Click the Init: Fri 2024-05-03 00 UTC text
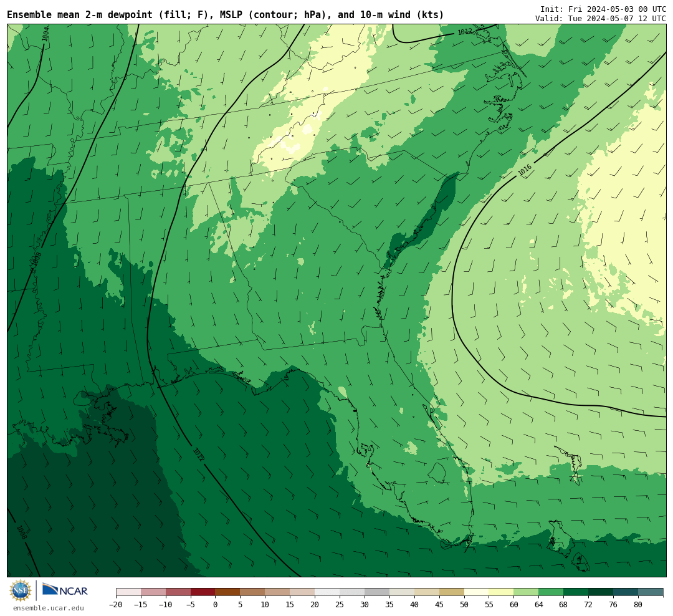The height and width of the screenshot is (616, 673). point(603,9)
